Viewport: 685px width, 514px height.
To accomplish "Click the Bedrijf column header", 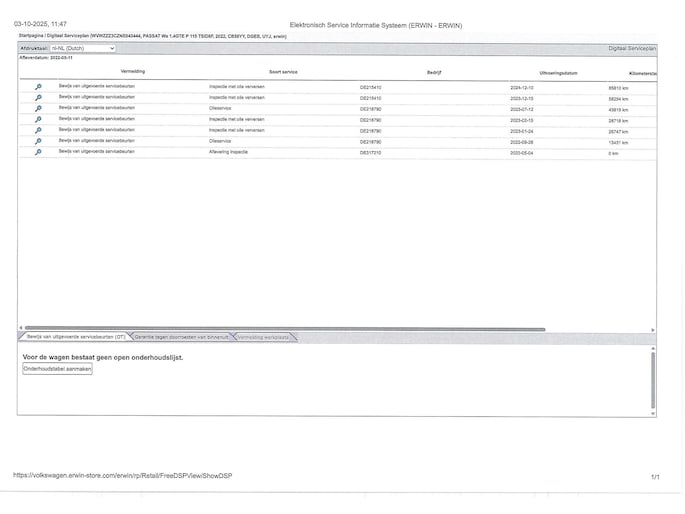I will [435, 73].
